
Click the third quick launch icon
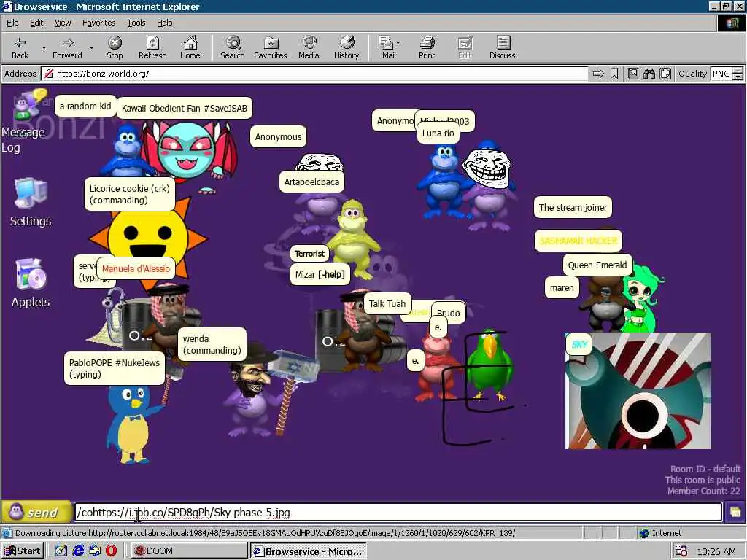tap(95, 551)
